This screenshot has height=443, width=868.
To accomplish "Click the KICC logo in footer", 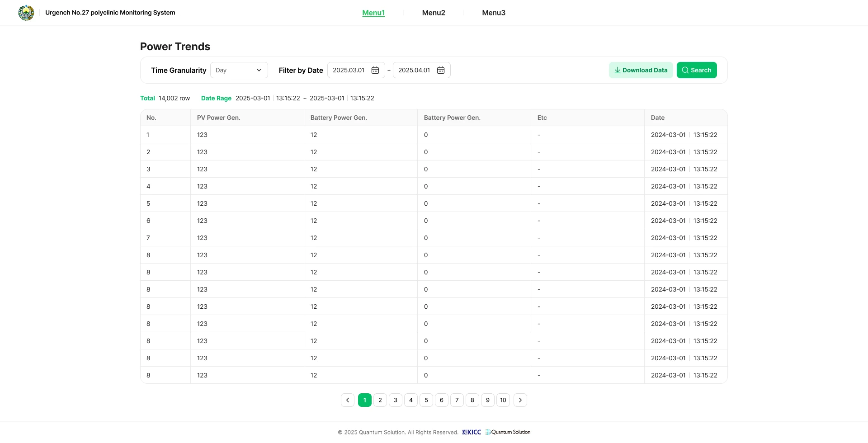I will (472, 432).
